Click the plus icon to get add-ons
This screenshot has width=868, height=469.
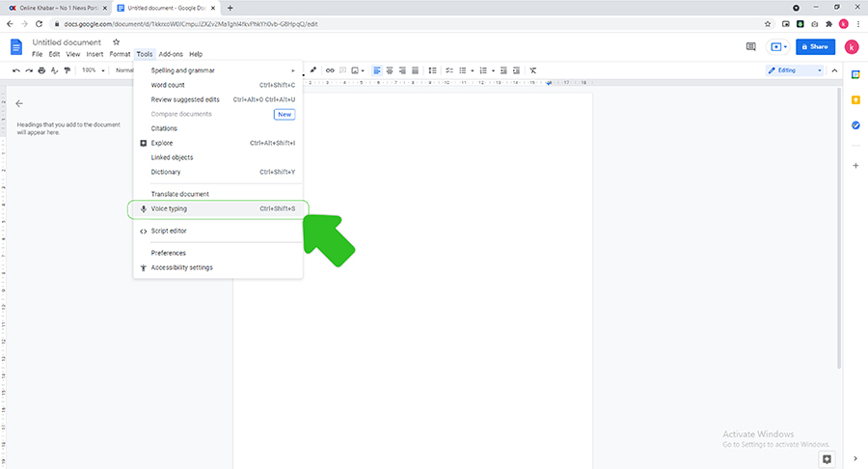[x=855, y=166]
